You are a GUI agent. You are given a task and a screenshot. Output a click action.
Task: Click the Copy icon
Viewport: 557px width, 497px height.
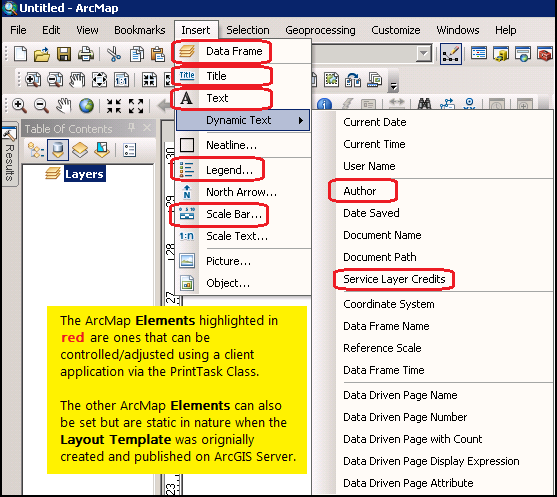pos(137,55)
